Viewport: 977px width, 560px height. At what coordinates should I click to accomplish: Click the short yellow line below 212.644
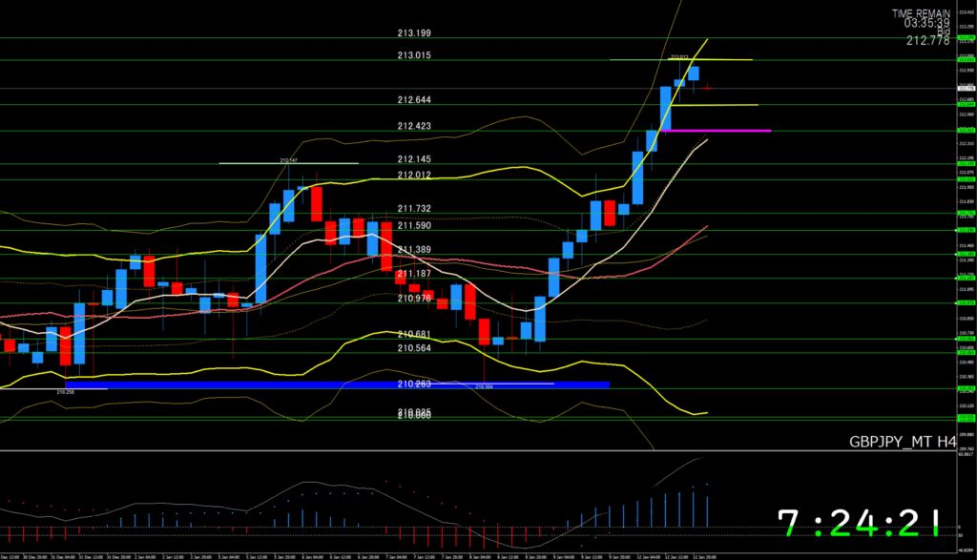716,105
